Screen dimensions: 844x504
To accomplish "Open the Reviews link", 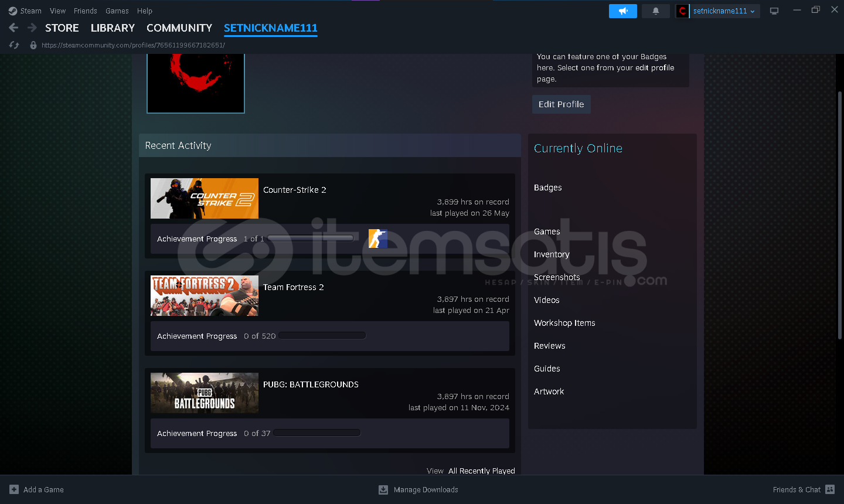I will pos(550,346).
